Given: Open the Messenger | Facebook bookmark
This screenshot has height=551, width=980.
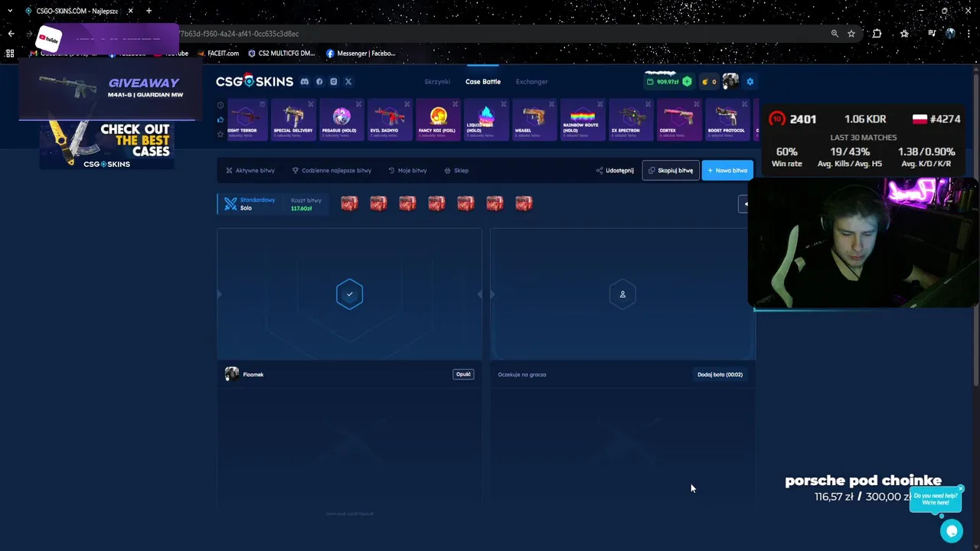Looking at the screenshot, I should (x=361, y=54).
